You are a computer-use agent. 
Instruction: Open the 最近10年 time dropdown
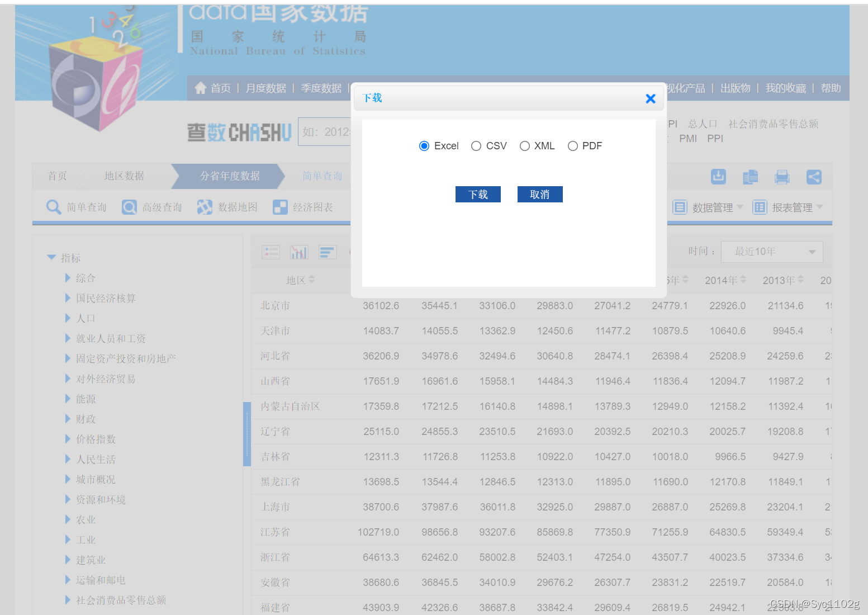(x=772, y=252)
